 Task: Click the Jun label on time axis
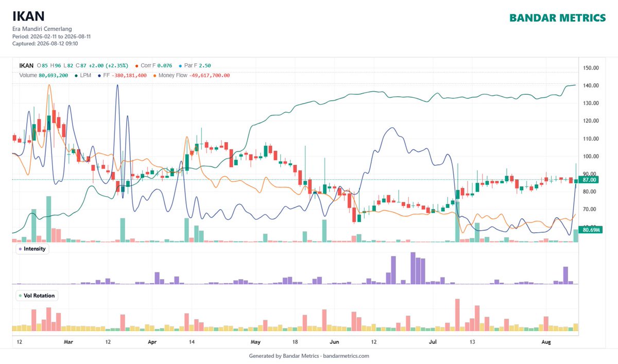[x=335, y=341]
